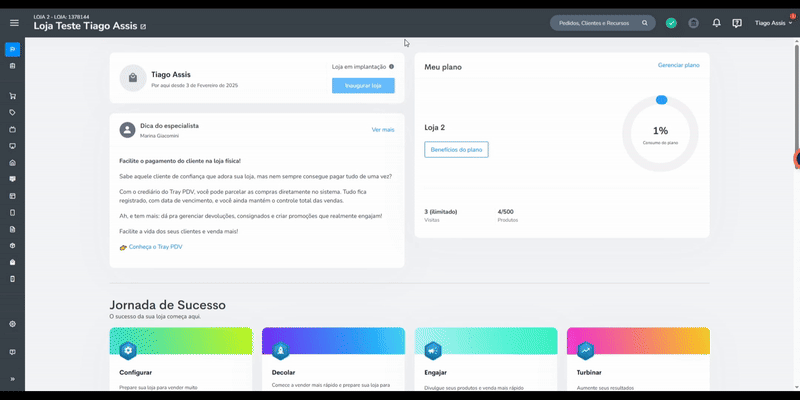800x400 pixels.
Task: Click the shopping cart sidebar icon
Action: pos(13,96)
